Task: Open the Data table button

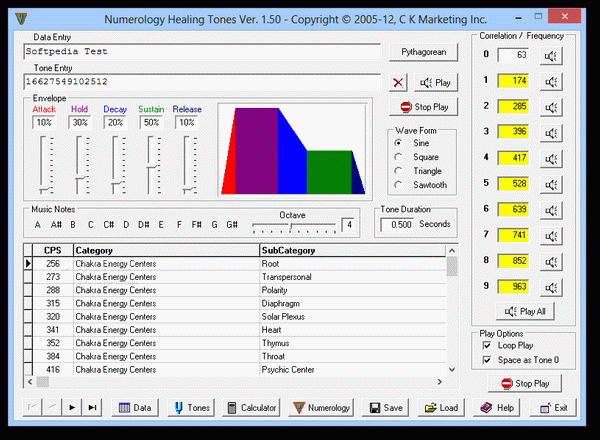Action: (135, 408)
